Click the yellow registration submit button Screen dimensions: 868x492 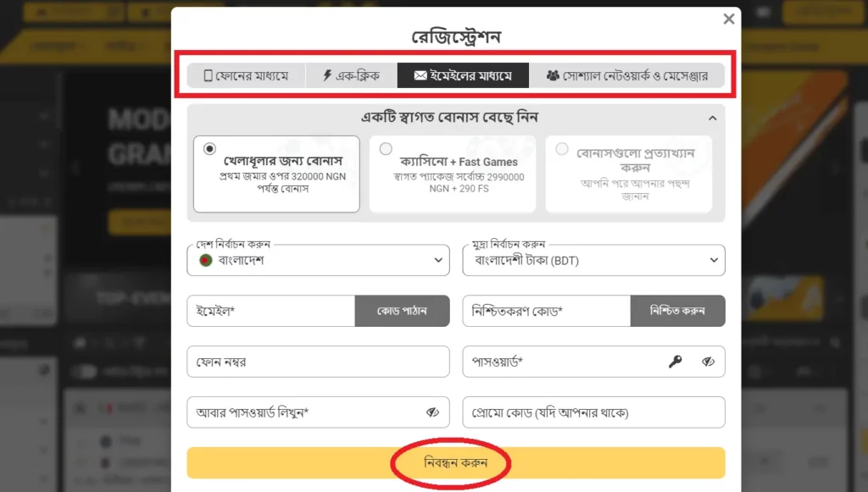click(455, 462)
